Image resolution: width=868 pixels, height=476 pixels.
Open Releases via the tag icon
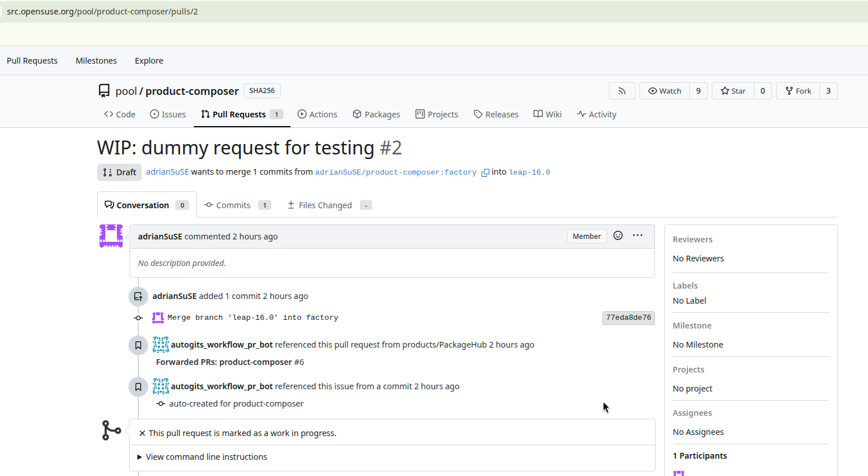click(479, 114)
